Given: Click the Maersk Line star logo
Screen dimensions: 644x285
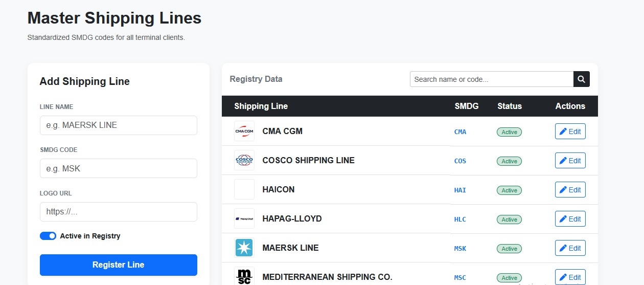Looking at the screenshot, I should (244, 248).
